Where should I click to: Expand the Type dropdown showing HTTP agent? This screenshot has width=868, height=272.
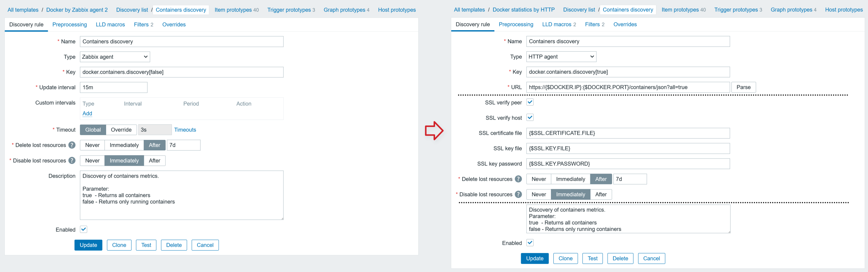click(561, 57)
